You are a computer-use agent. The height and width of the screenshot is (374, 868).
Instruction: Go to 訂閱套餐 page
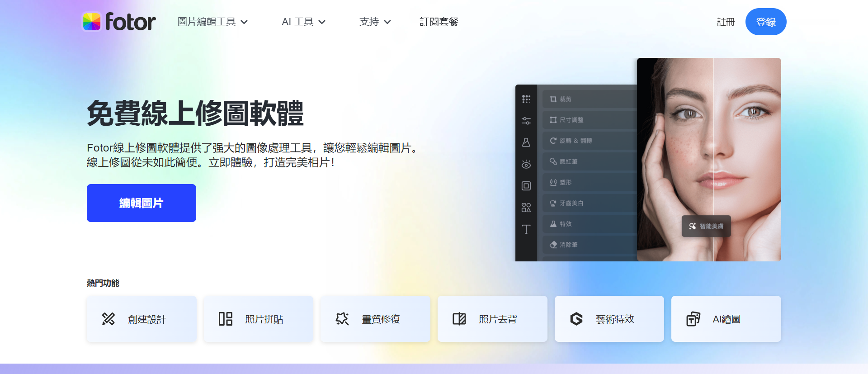tap(439, 22)
